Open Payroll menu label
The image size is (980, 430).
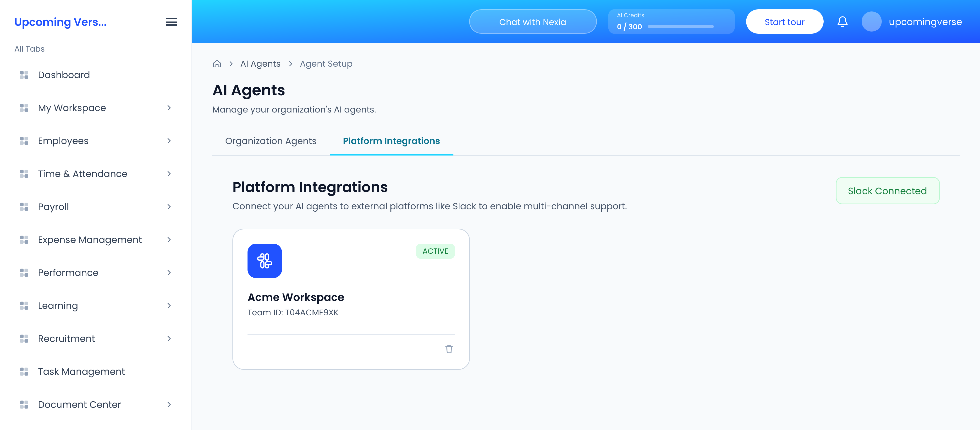click(x=53, y=207)
